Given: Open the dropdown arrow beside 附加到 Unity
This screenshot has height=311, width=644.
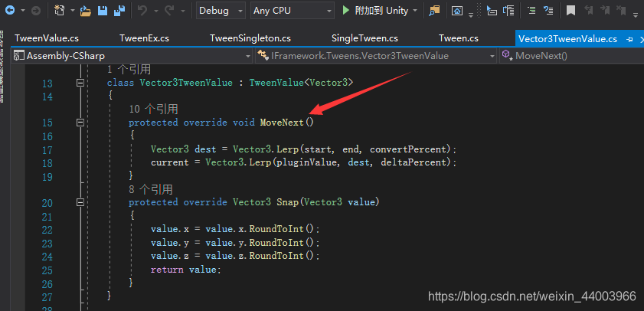Looking at the screenshot, I should tap(415, 11).
